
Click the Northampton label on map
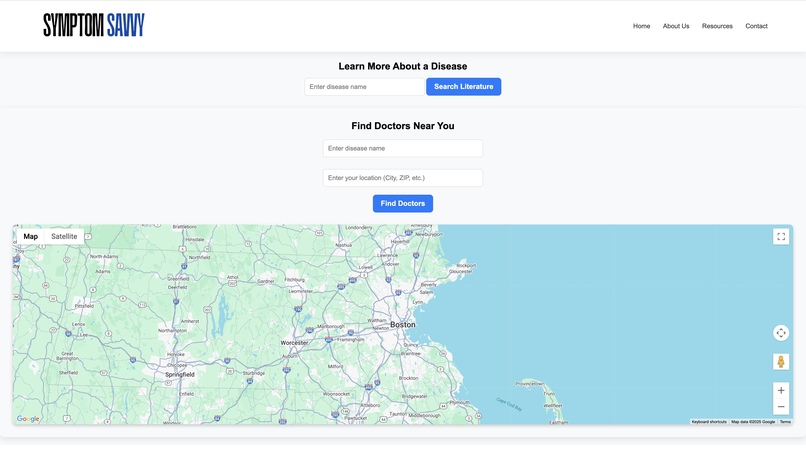point(172,331)
